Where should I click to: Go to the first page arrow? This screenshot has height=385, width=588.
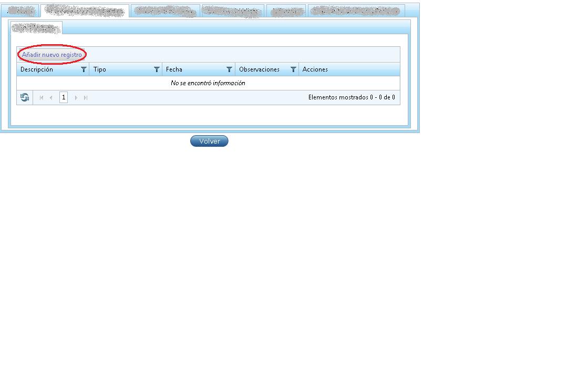coord(42,97)
